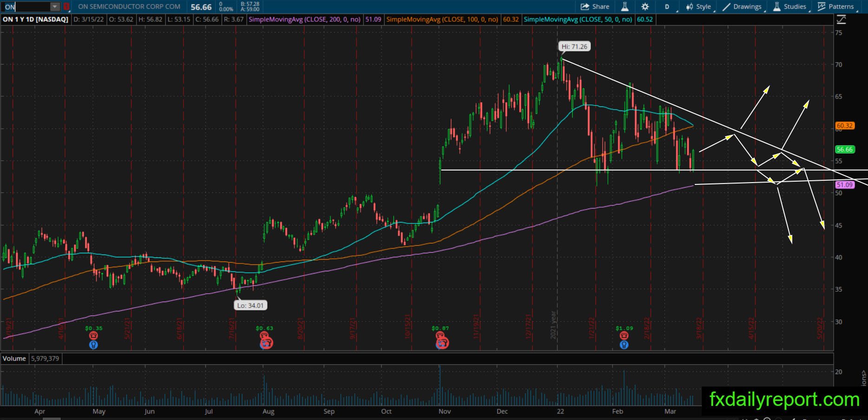Click the chart scale toggle icon
Screen dimensions: 868x420
[841, 20]
